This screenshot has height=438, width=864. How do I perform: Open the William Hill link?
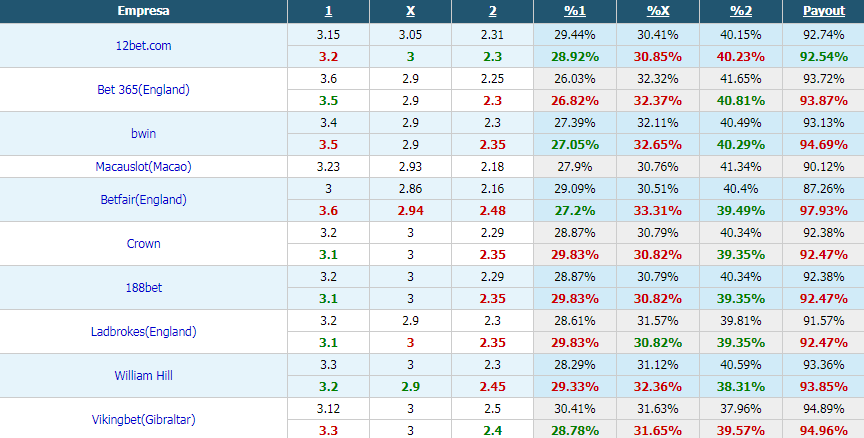tap(143, 376)
